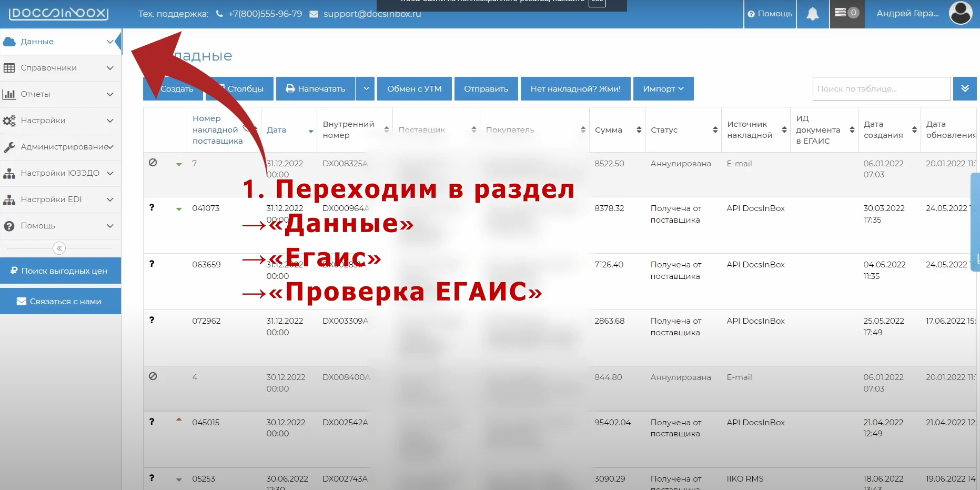Click the question mark status for invoice 041073
Screen dimensions: 980x490
(x=152, y=207)
